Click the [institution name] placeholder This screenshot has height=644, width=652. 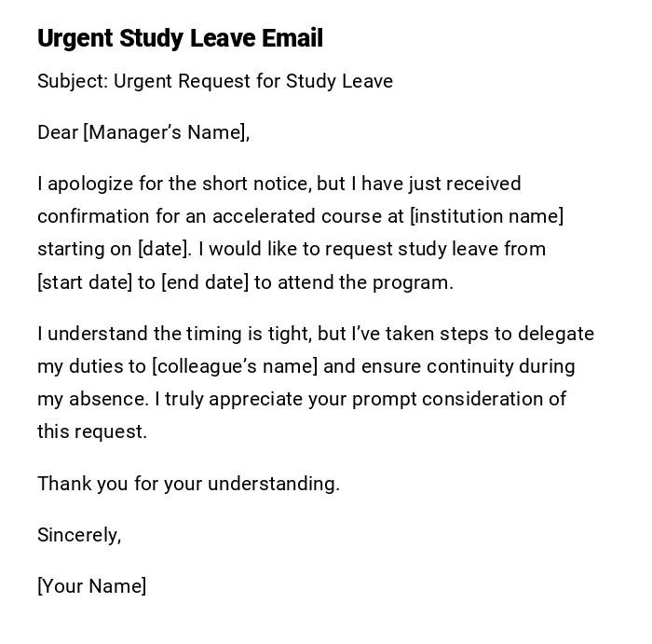click(487, 216)
